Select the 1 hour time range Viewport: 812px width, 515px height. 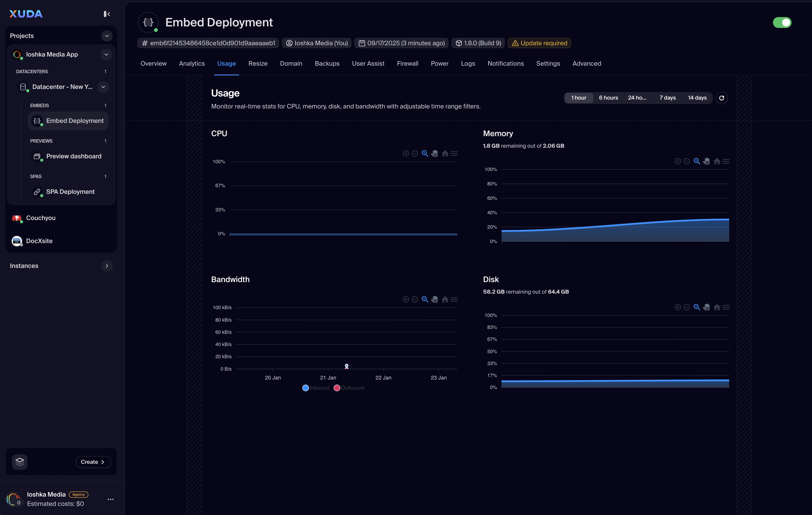point(579,98)
